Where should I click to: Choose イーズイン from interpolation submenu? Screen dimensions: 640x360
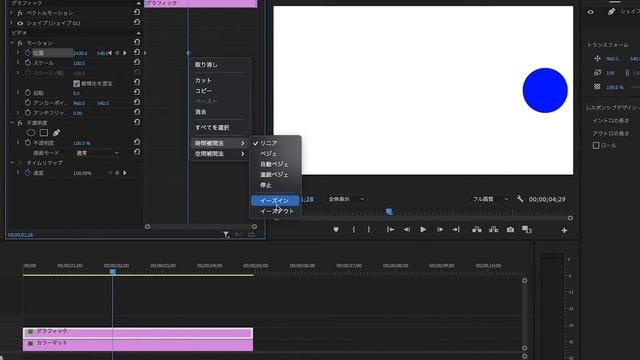coord(275,200)
